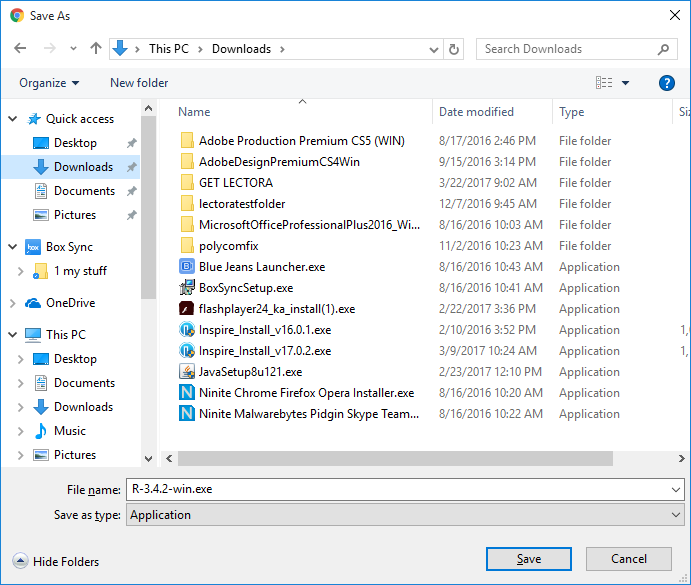Click the Hide Folders toggle
This screenshot has height=585, width=691.
[x=56, y=562]
